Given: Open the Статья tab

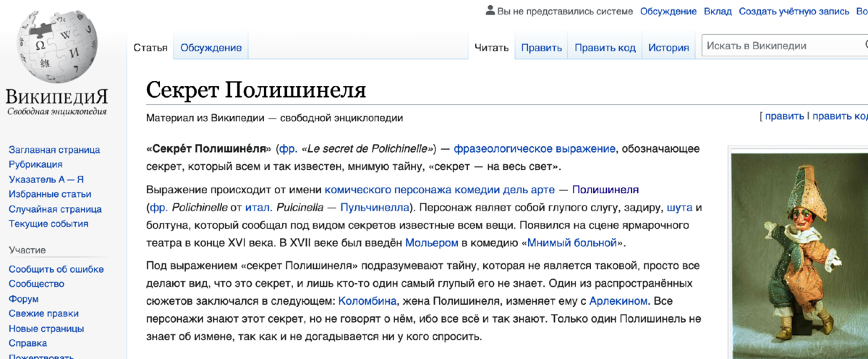Looking at the screenshot, I should point(150,48).
